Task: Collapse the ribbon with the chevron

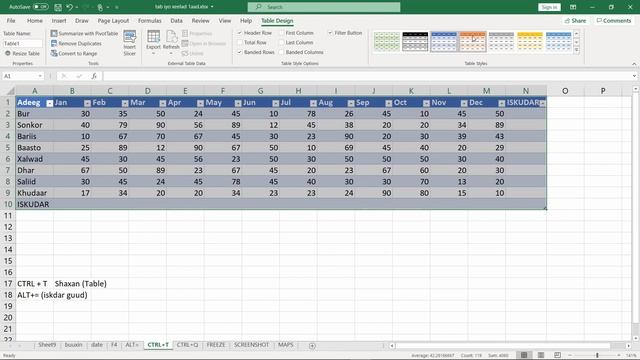Action: (x=634, y=64)
